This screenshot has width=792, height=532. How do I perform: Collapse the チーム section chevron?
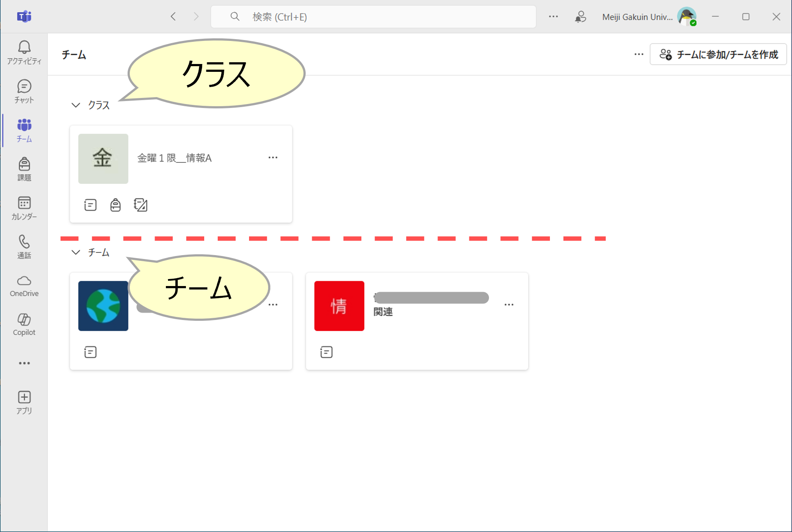(76, 253)
